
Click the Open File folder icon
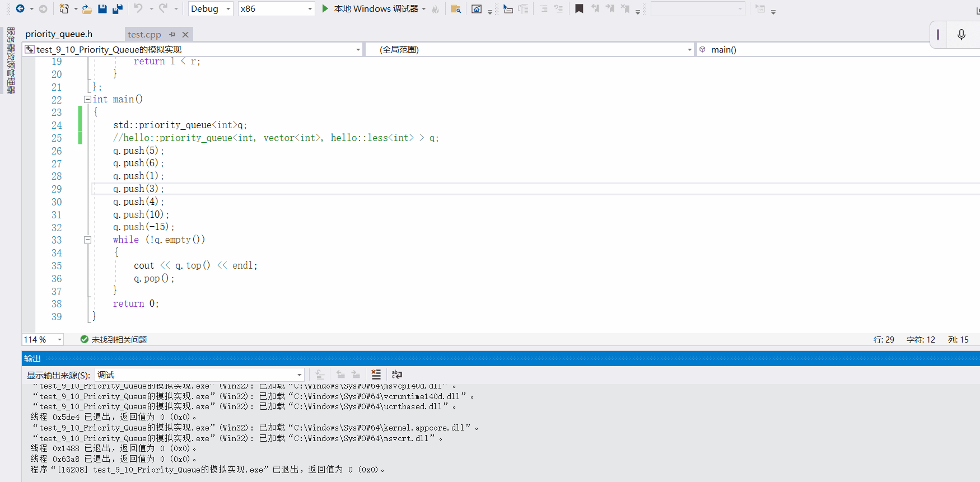87,8
